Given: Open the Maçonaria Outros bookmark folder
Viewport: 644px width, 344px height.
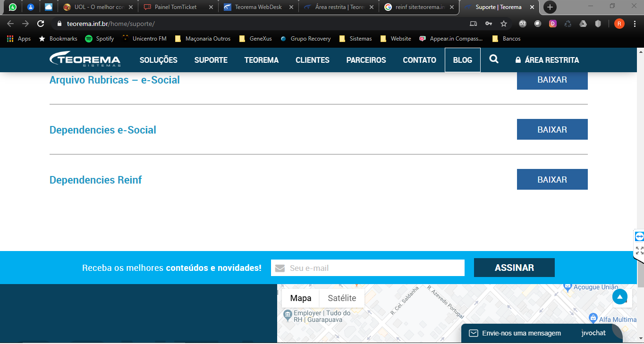Looking at the screenshot, I should pyautogui.click(x=203, y=39).
